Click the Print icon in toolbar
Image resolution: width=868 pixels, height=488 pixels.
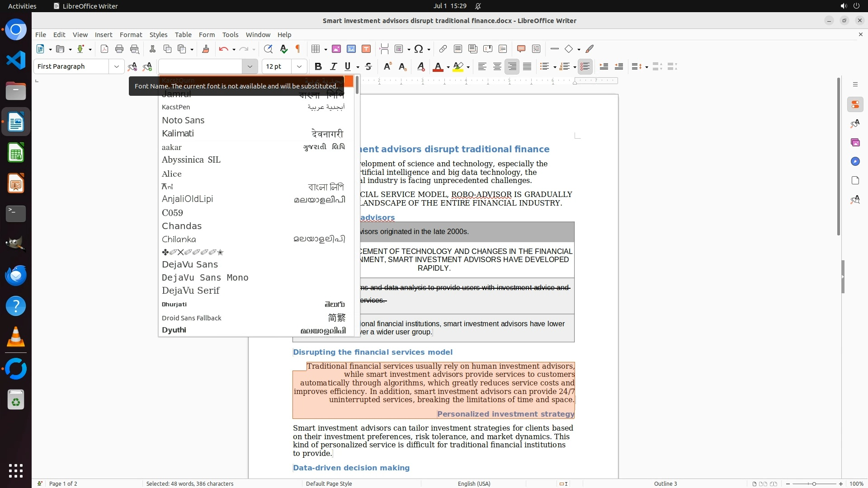click(119, 49)
